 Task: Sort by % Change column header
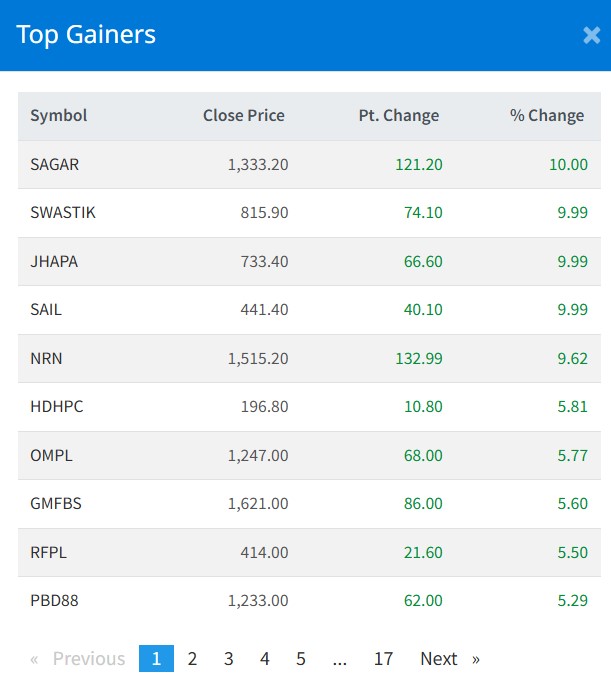click(546, 115)
